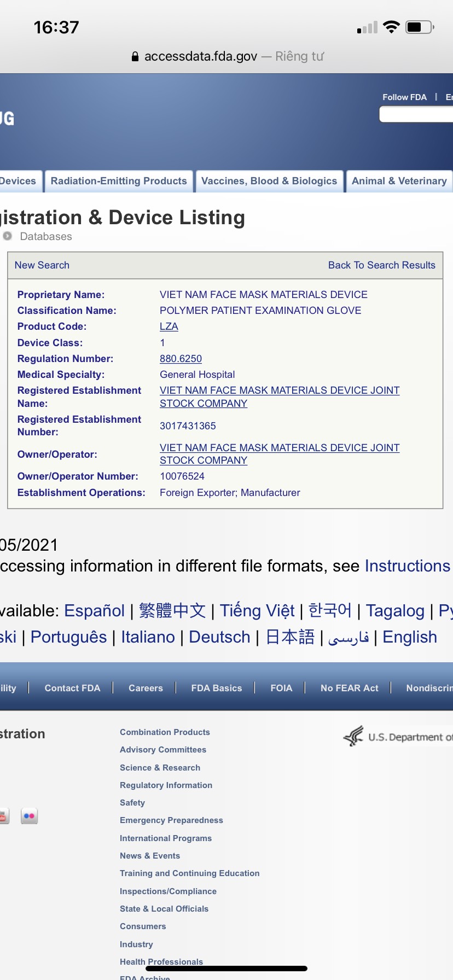The width and height of the screenshot is (453, 980).
Task: Tap the Wi-Fi status icon
Action: pos(391,27)
